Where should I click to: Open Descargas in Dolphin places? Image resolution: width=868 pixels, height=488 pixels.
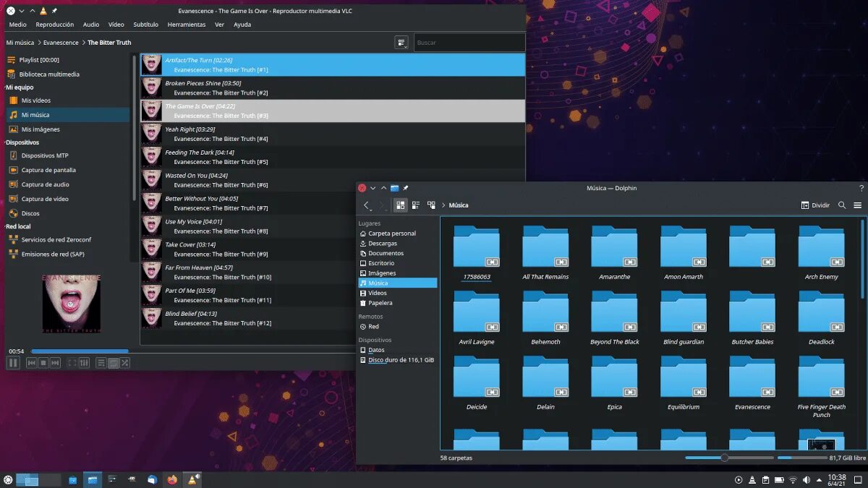point(397,244)
